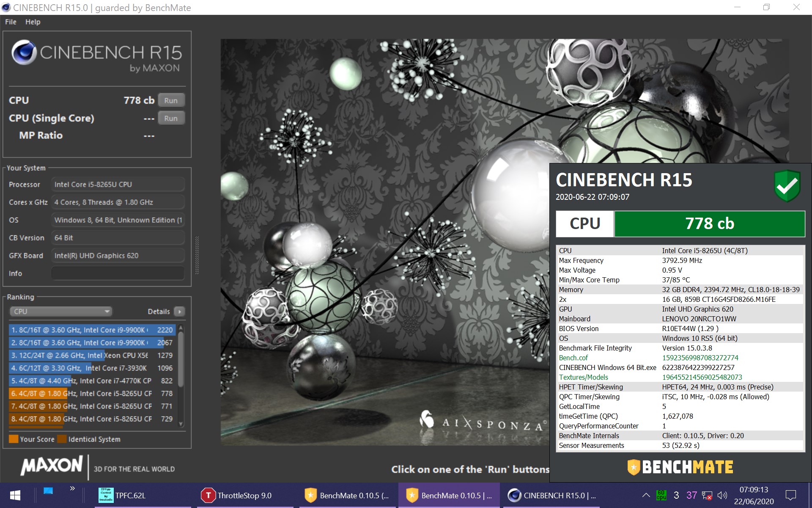The width and height of the screenshot is (812, 508).
Task: Open the Windows Start menu
Action: click(x=15, y=495)
